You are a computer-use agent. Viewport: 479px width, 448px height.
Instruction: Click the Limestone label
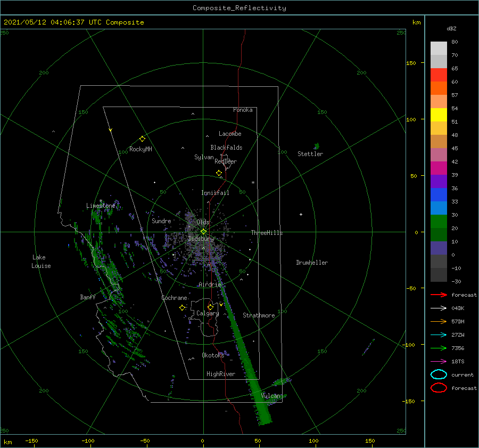click(101, 206)
